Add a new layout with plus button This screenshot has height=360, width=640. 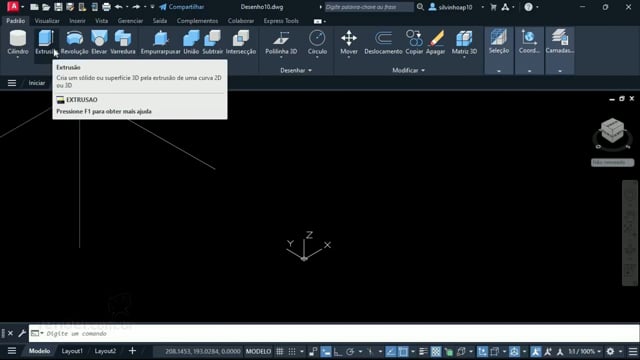[x=132, y=351]
